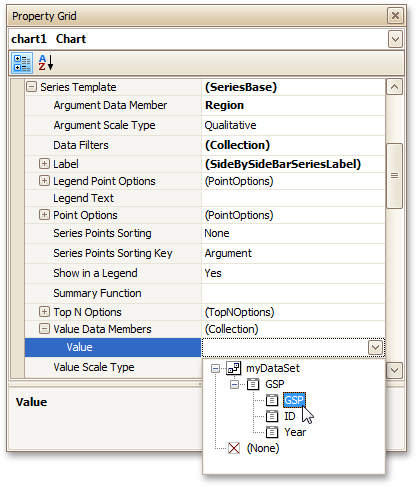The width and height of the screenshot is (417, 487).
Task: Select the myDataSet dataset icon
Action: [x=234, y=368]
